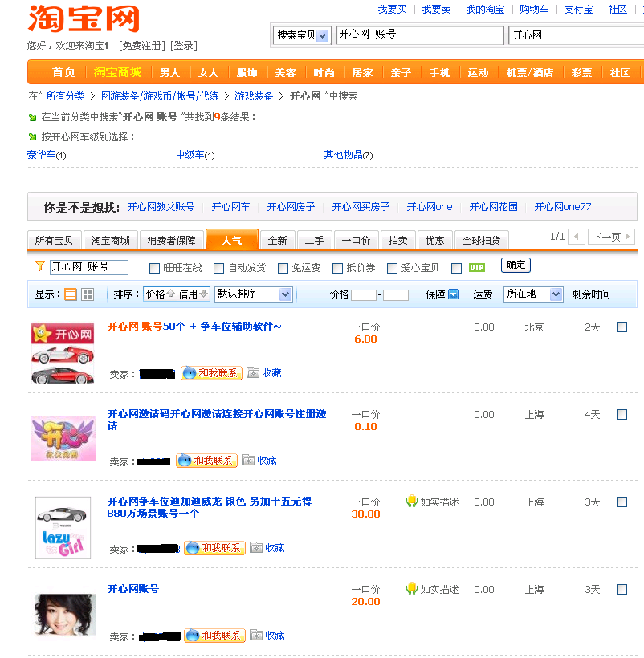The image size is (644, 658).
Task: Switch to the 消费者保障 tab
Action: pyautogui.click(x=171, y=241)
